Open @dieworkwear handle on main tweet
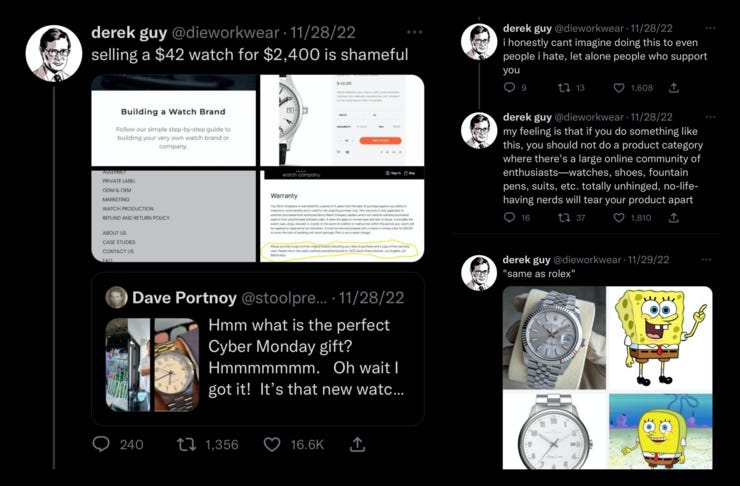The width and height of the screenshot is (740, 486). coord(225,32)
